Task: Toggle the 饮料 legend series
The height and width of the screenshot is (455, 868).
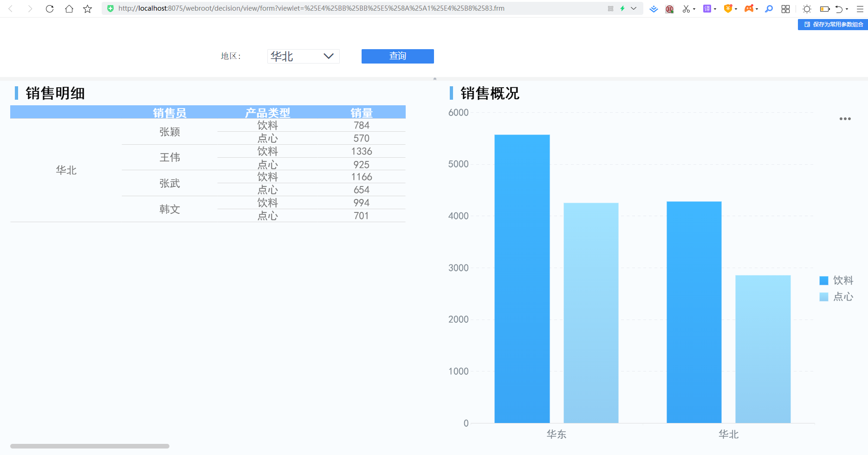Action: pos(836,280)
